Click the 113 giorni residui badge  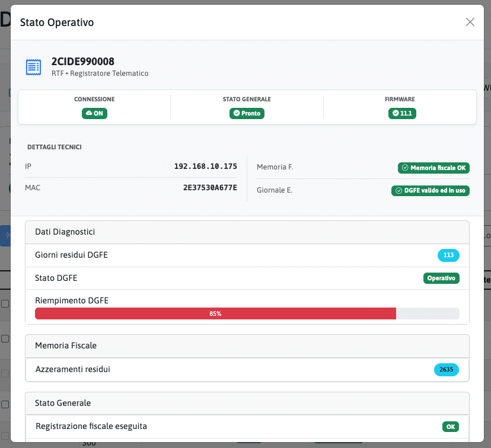(448, 255)
